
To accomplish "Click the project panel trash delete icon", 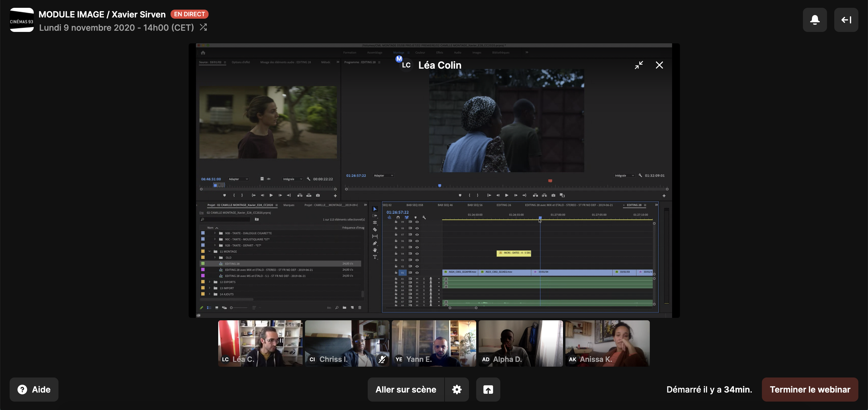I will point(360,308).
